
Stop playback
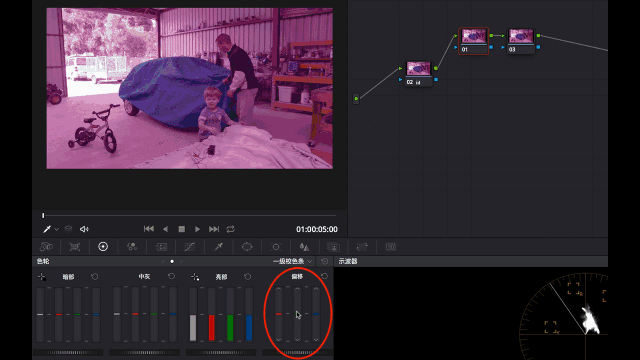pos(182,229)
